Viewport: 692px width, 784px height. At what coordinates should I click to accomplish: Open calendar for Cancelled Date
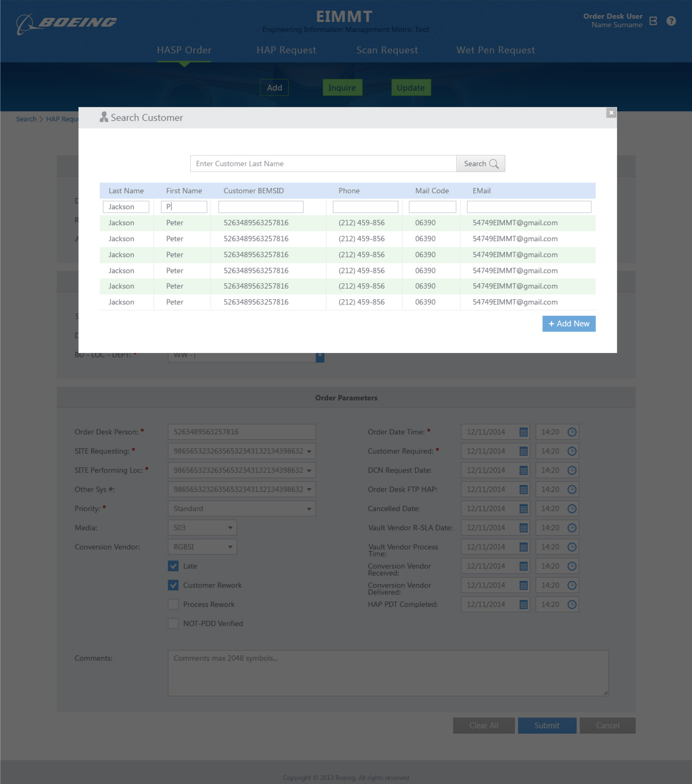[523, 509]
